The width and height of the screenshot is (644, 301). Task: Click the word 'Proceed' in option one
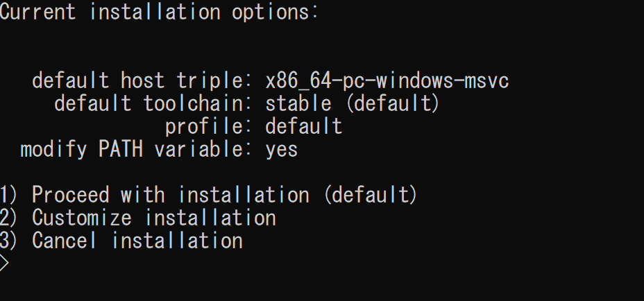71,195
